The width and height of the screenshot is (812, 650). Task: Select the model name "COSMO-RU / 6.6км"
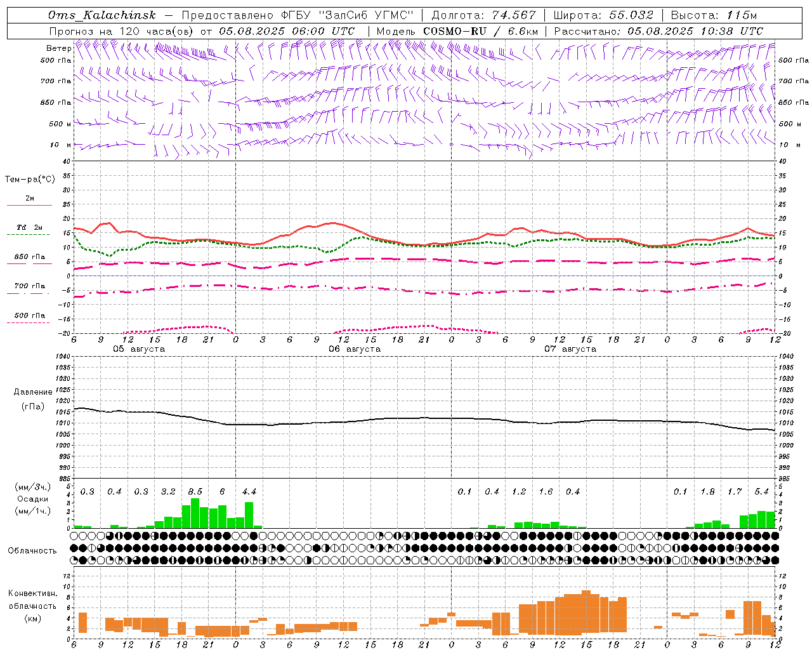click(481, 31)
